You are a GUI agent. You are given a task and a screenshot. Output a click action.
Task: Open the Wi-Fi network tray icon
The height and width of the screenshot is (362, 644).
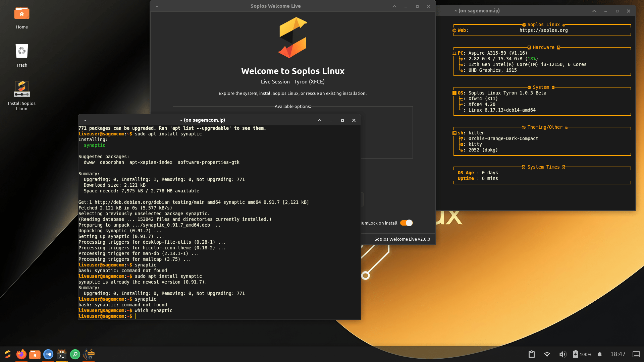tap(547, 354)
